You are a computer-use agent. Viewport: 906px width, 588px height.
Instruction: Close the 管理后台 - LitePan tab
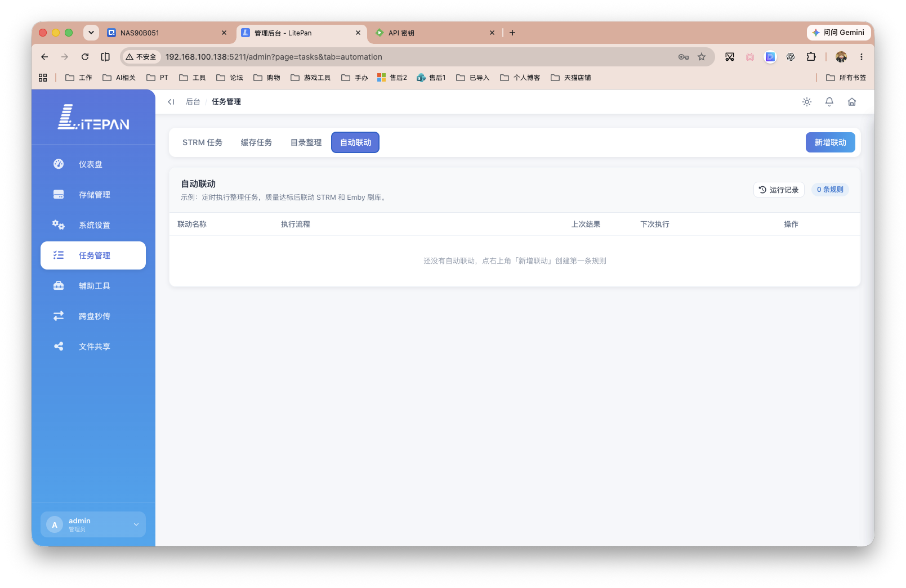[x=358, y=33]
